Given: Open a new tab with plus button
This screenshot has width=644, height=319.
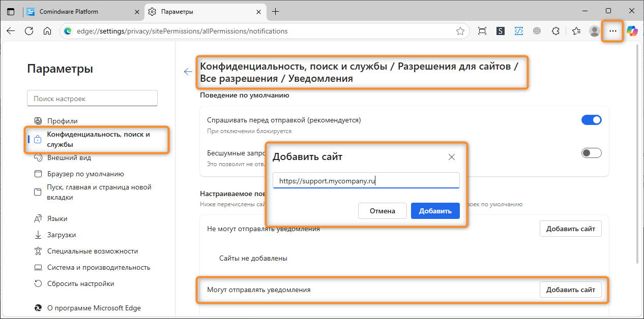Looking at the screenshot, I should coord(276,11).
